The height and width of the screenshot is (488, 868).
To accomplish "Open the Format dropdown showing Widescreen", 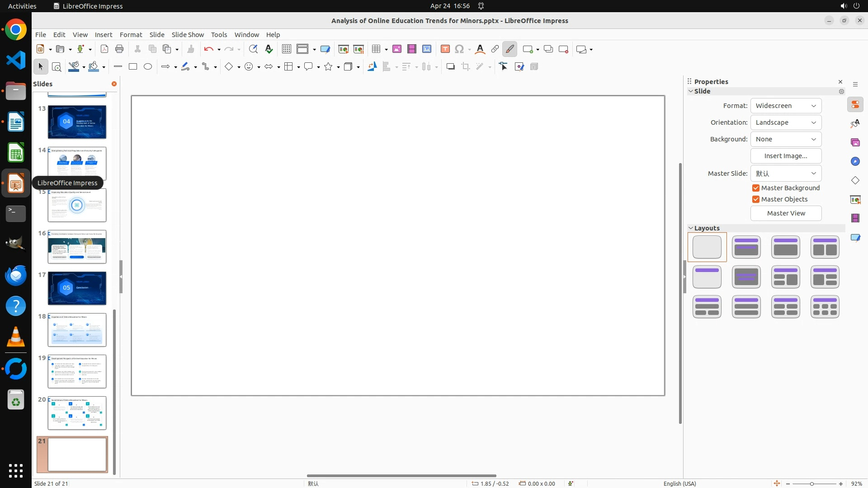I will pos(786,106).
